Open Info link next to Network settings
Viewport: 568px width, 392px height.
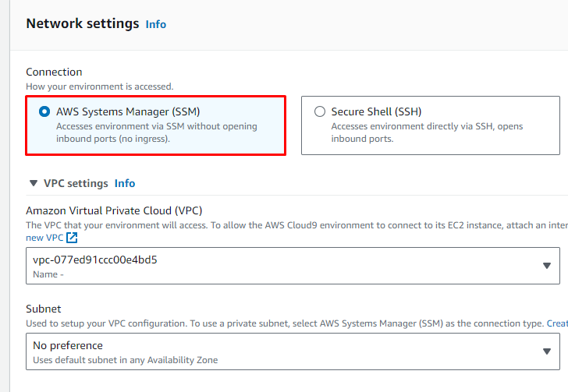pyautogui.click(x=156, y=24)
